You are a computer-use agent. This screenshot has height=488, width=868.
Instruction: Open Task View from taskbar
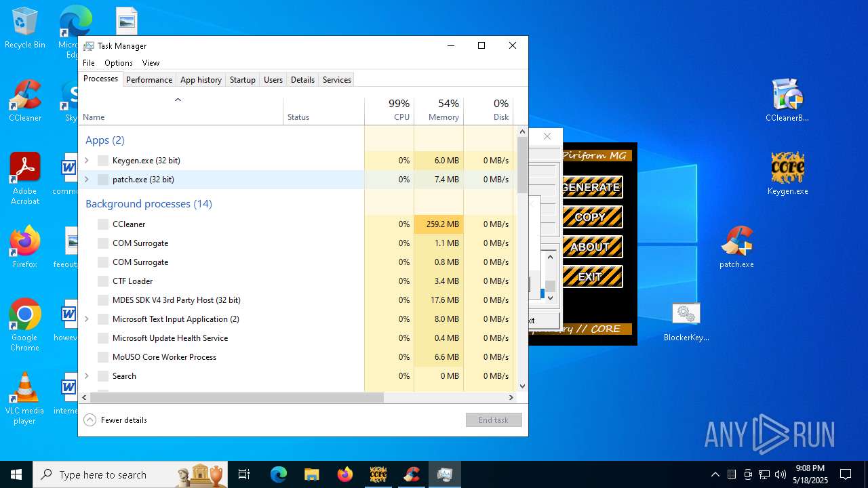click(244, 474)
